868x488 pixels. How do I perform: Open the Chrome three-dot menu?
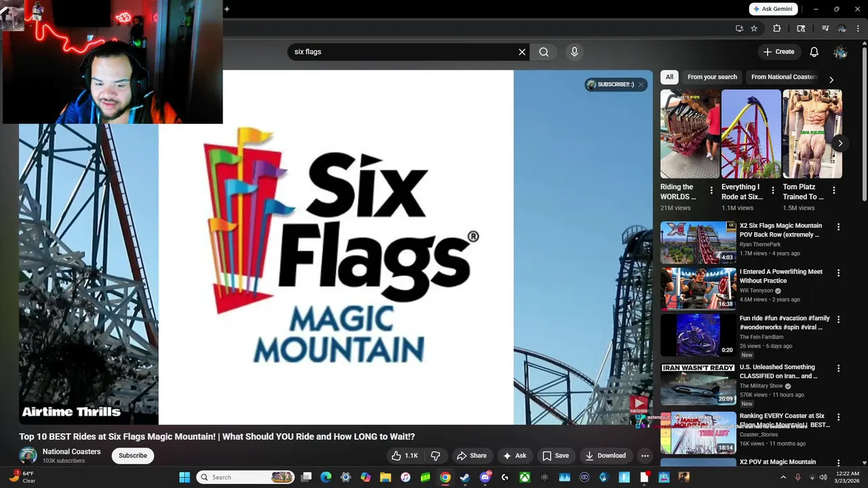pyautogui.click(x=858, y=28)
